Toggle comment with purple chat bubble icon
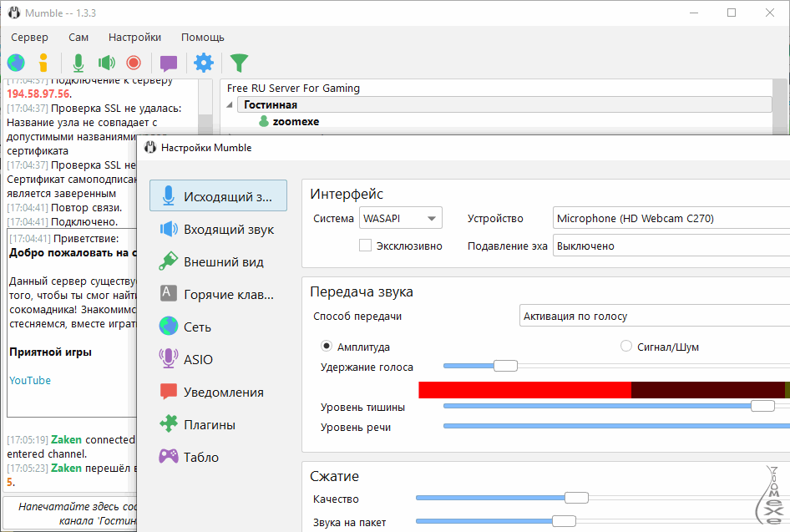This screenshot has height=532, width=790. [x=169, y=63]
